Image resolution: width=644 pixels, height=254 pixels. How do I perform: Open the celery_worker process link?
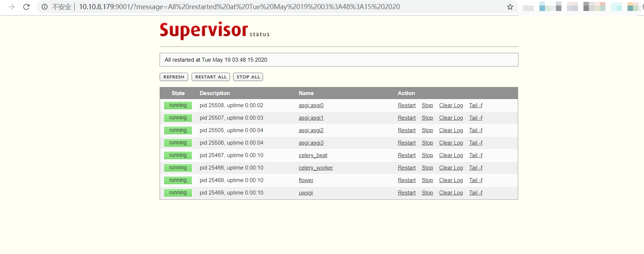click(316, 168)
